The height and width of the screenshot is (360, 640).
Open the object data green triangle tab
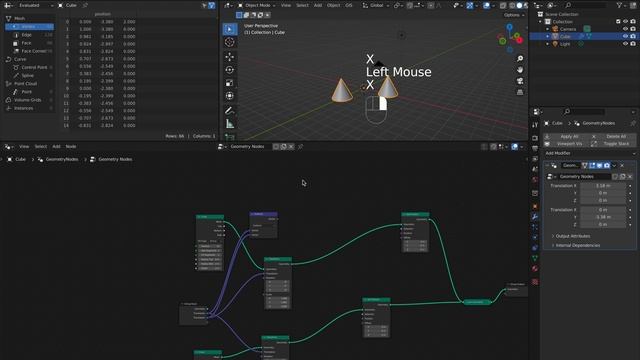pyautogui.click(x=535, y=258)
